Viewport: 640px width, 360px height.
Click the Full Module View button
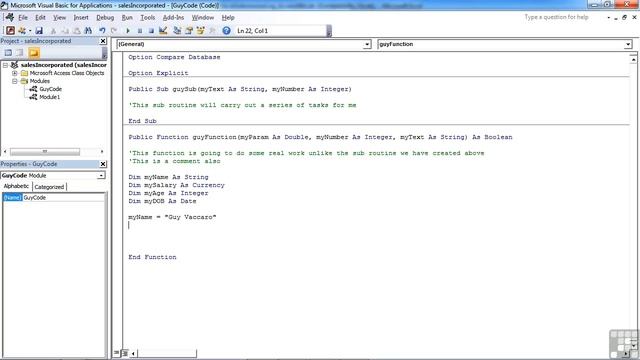pos(125,353)
